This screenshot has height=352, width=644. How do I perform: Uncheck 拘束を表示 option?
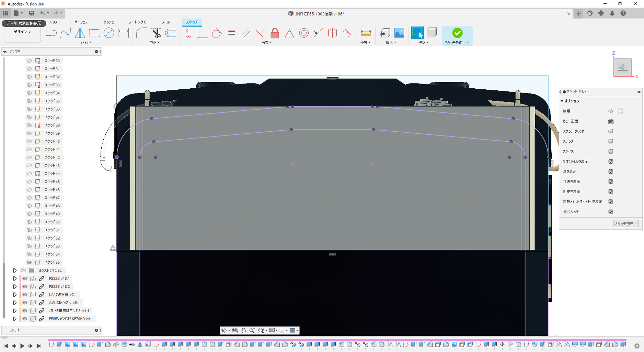pyautogui.click(x=611, y=192)
